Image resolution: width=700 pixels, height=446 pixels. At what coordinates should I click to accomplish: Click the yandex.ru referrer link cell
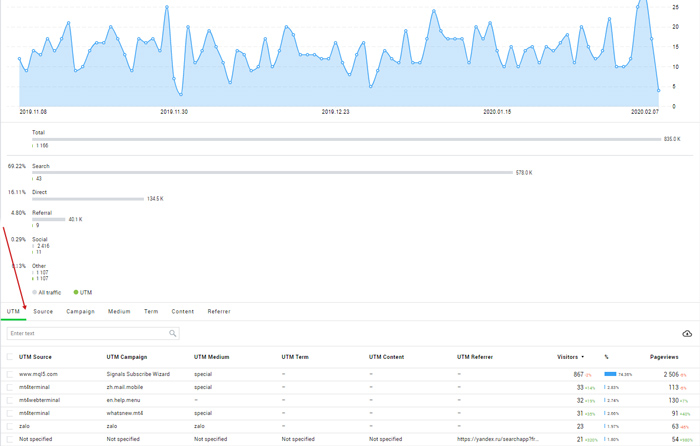point(498,439)
